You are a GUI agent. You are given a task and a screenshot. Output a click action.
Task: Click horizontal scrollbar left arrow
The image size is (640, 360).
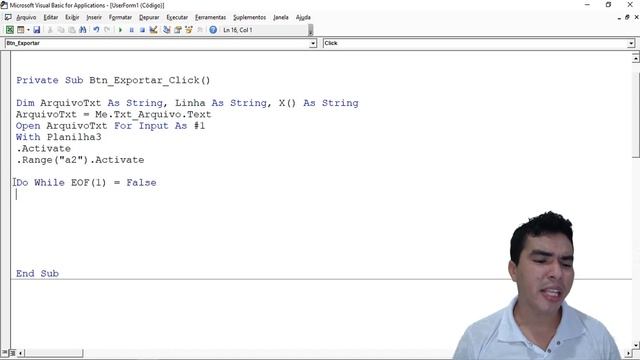[x=20, y=353]
